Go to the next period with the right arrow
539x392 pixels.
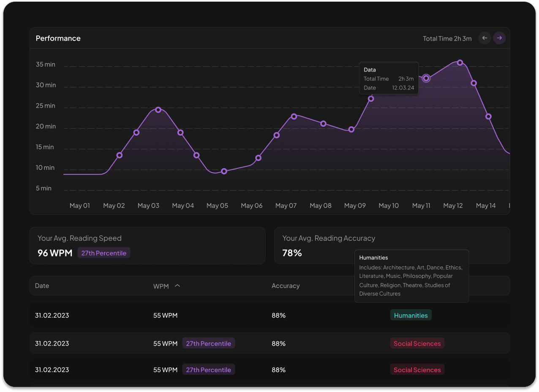tap(499, 38)
